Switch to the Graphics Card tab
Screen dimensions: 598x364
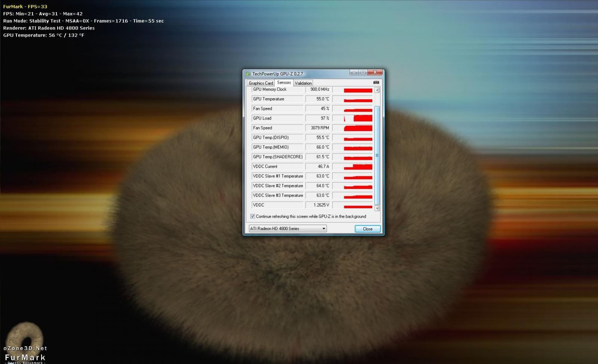pos(261,83)
